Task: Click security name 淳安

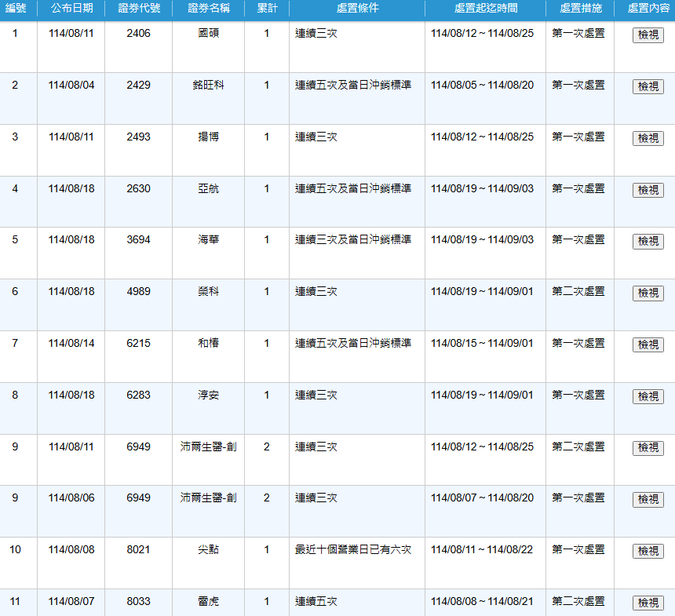Action: point(208,395)
